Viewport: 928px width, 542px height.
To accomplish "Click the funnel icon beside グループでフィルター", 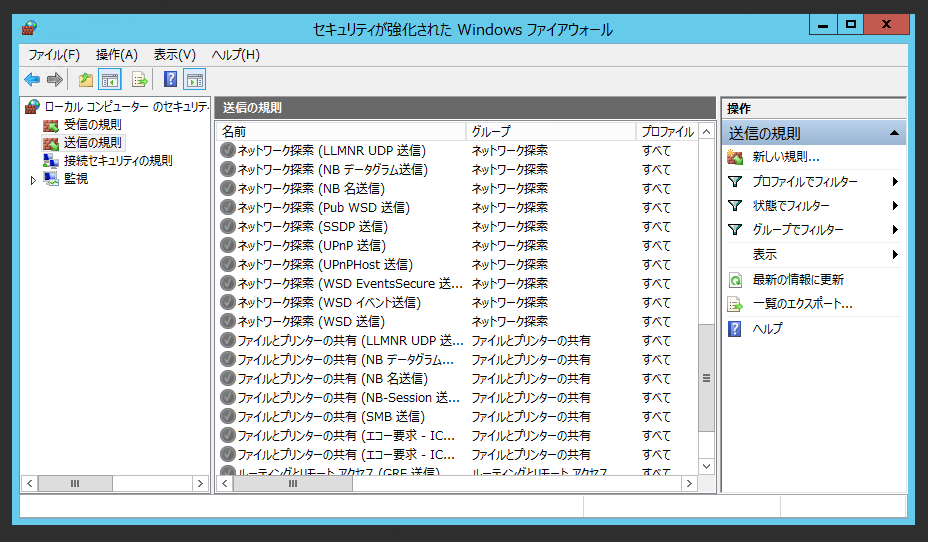I will pos(735,230).
